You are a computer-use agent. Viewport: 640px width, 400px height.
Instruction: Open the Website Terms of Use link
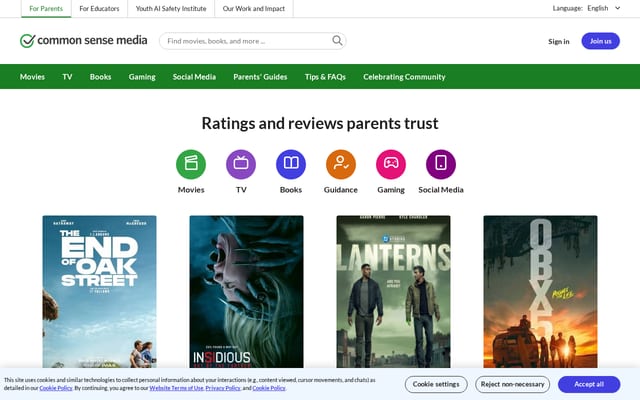coord(176,388)
